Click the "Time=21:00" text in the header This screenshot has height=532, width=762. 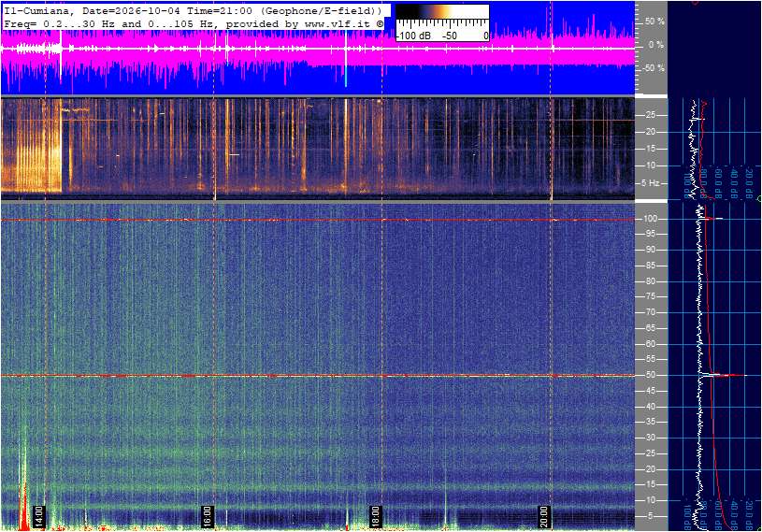(219, 10)
